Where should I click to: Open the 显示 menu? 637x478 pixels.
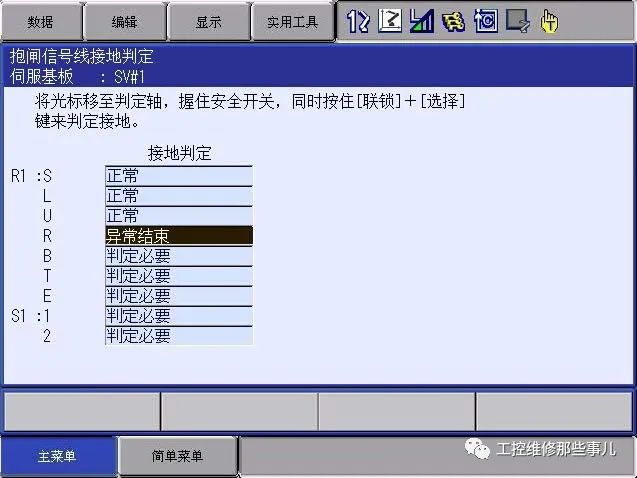(x=208, y=22)
